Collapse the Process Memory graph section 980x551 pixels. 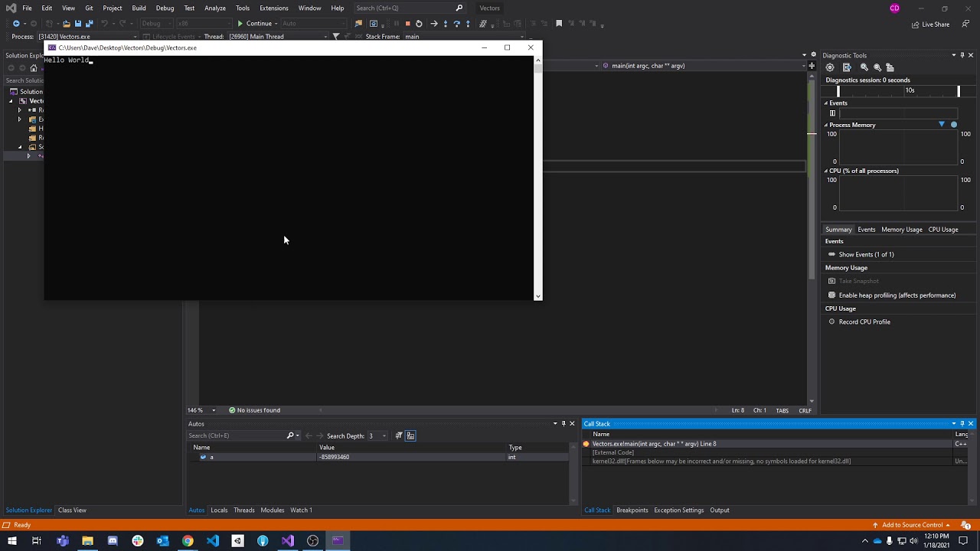(x=826, y=125)
